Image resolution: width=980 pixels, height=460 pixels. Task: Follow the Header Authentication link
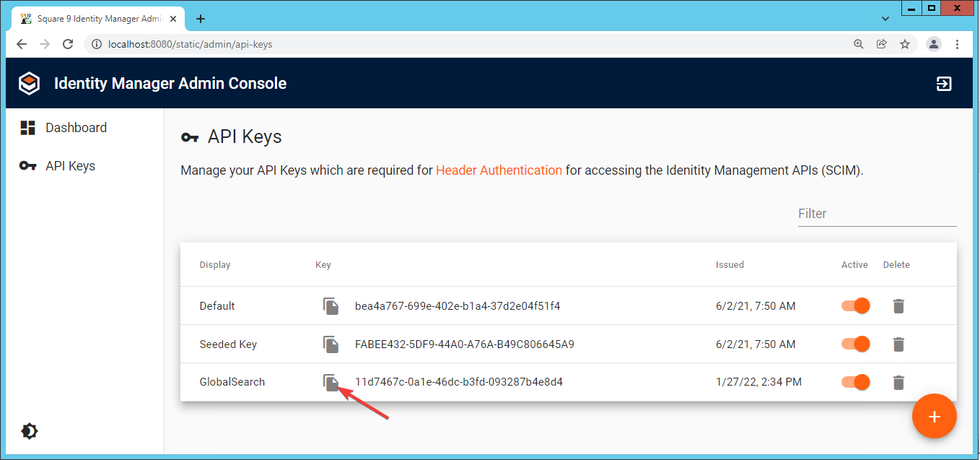(x=499, y=170)
